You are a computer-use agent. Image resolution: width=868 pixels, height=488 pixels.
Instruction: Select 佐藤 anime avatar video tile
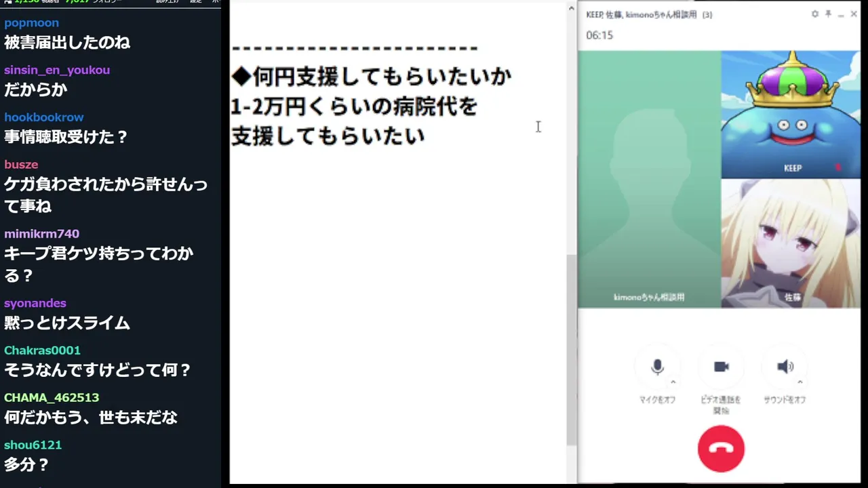click(x=791, y=243)
